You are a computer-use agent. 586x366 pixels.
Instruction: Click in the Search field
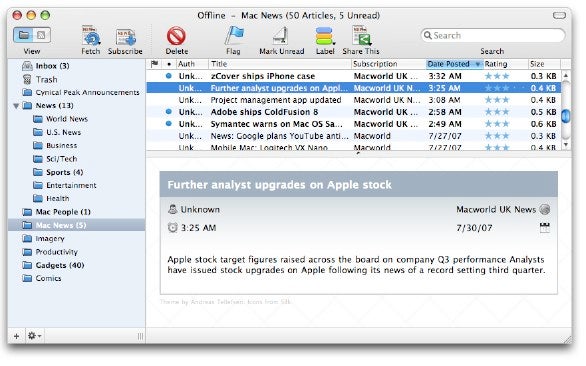coord(493,36)
